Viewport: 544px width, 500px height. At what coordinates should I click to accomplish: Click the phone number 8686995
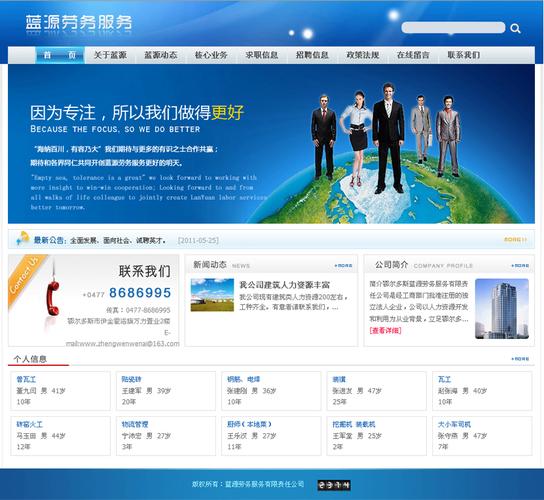(x=140, y=293)
